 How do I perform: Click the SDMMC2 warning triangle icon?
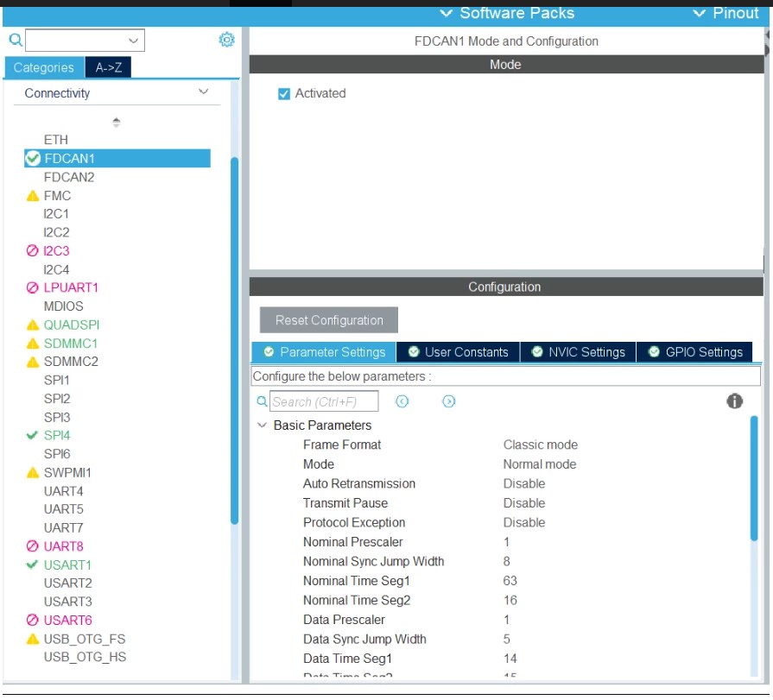click(33, 362)
